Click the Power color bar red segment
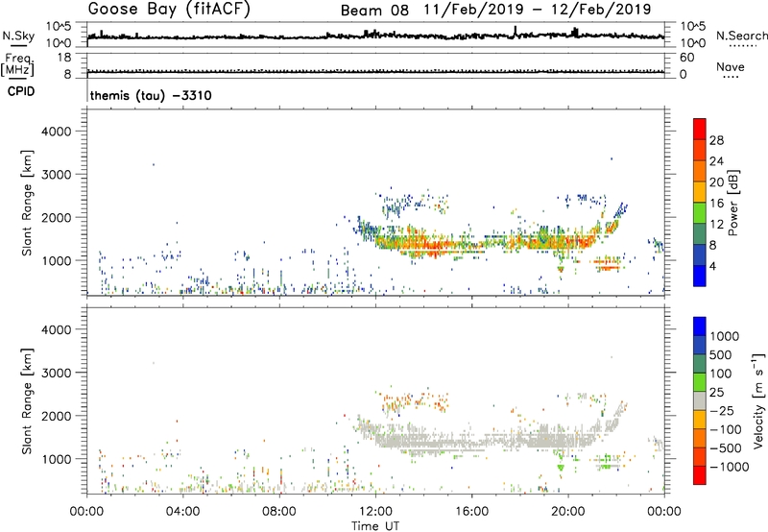This screenshot has width=768, height=532. coord(700,129)
